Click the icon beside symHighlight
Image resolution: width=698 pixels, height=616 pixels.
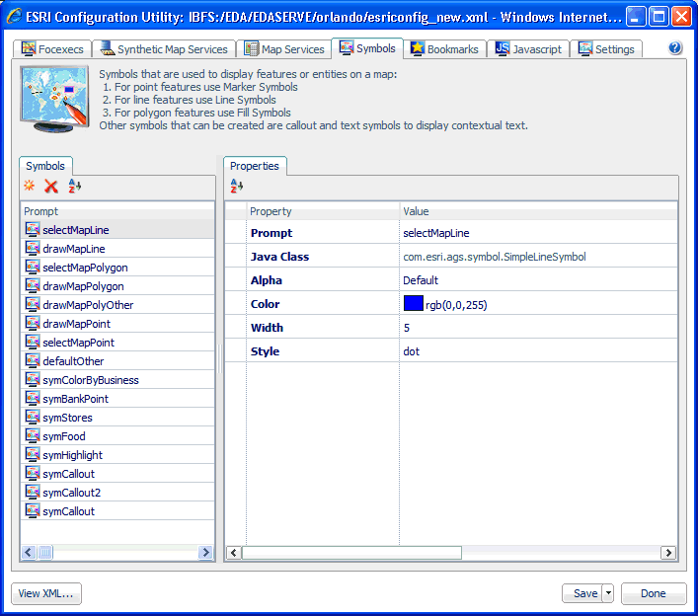[x=32, y=454]
